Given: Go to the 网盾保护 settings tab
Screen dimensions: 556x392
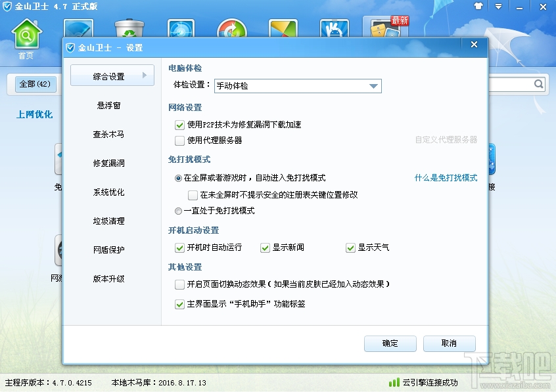Looking at the screenshot, I should point(109,250).
